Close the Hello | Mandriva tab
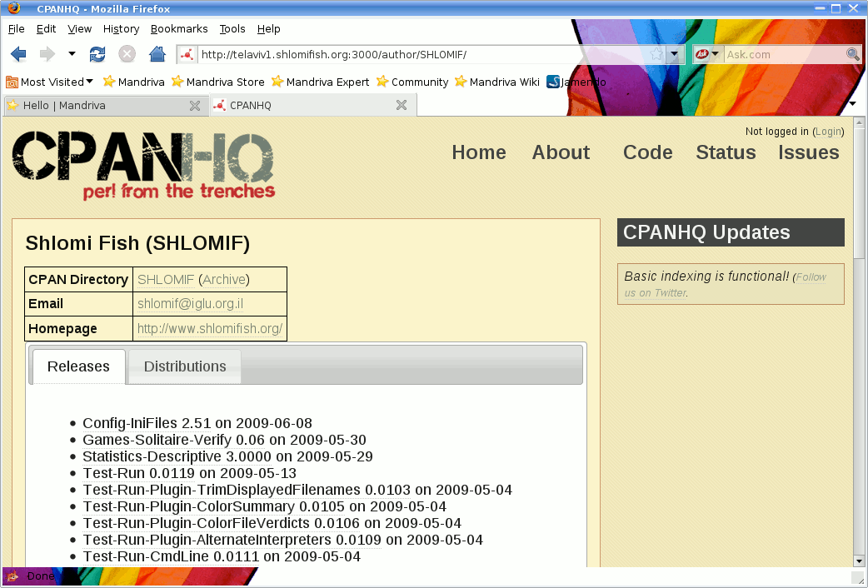 [x=195, y=106]
